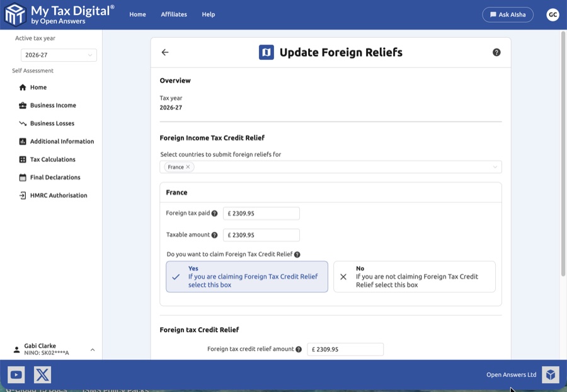Open the Active tax year dropdown
This screenshot has width=567, height=392.
click(x=59, y=55)
